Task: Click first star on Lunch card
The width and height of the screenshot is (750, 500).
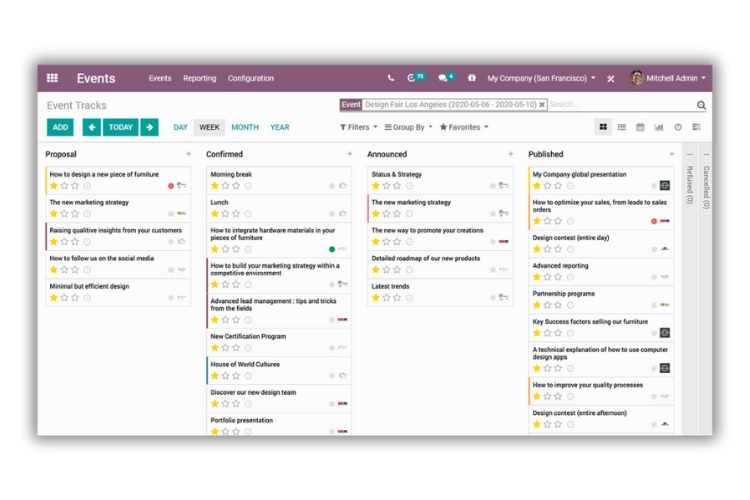Action: tap(215, 213)
